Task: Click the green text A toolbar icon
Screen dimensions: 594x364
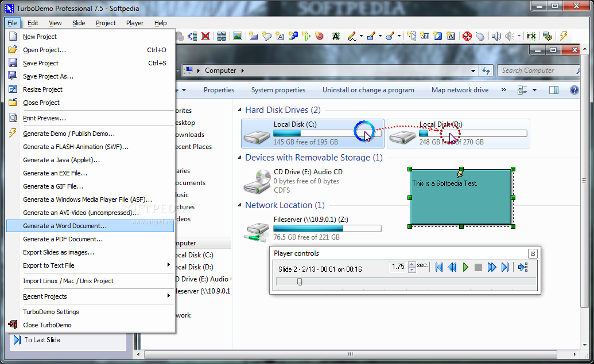Action: (336, 36)
